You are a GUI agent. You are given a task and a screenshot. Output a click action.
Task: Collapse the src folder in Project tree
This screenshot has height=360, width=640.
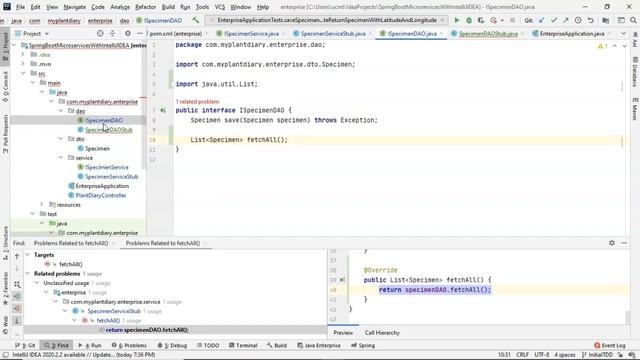23,73
